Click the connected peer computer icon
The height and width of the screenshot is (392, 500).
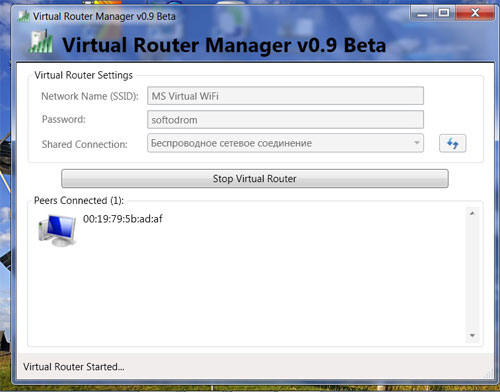tap(57, 230)
